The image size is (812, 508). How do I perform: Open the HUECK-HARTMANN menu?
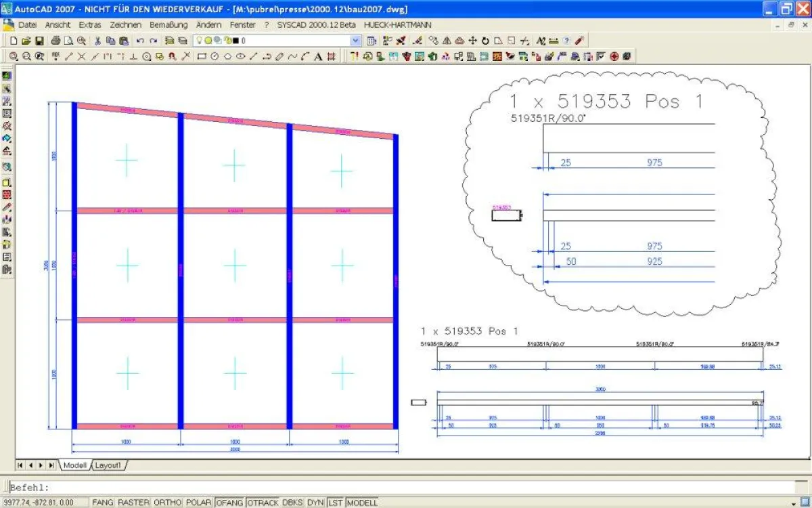[x=397, y=24]
